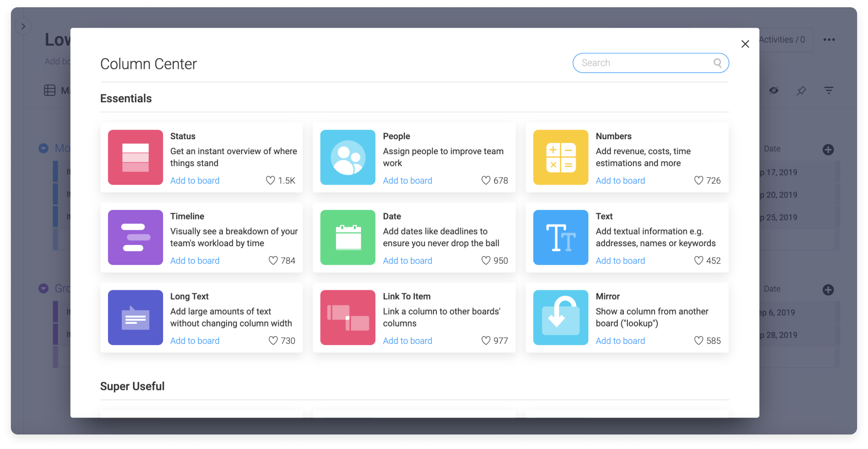
Task: Click the 'Mirror' card title
Action: point(607,296)
